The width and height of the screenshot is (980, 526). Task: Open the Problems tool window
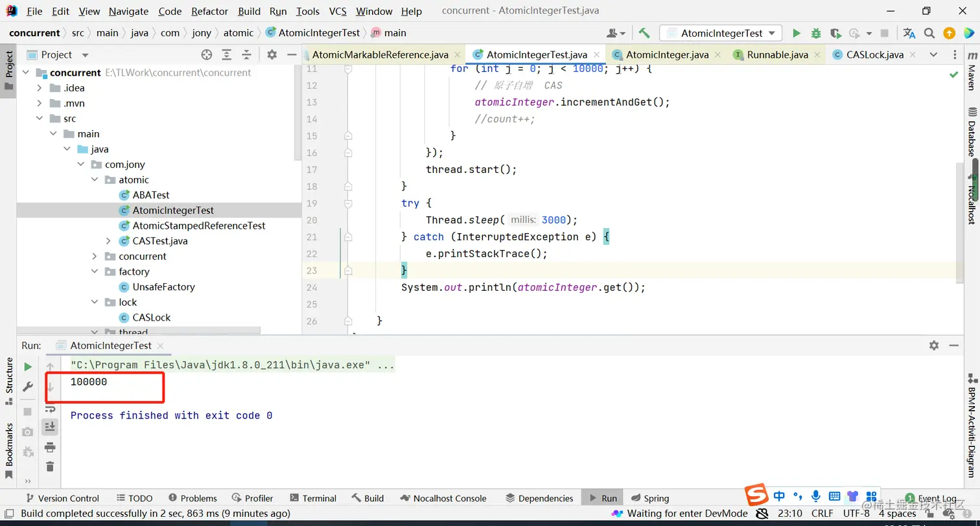click(x=192, y=498)
